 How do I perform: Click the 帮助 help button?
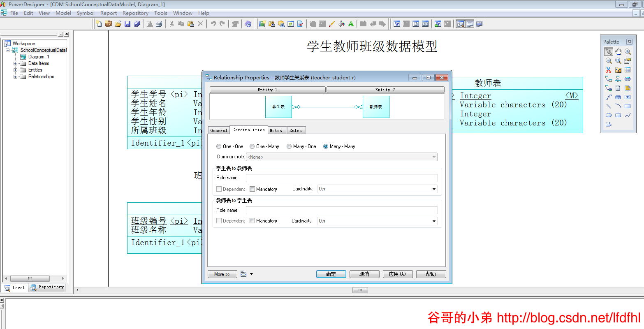click(431, 274)
